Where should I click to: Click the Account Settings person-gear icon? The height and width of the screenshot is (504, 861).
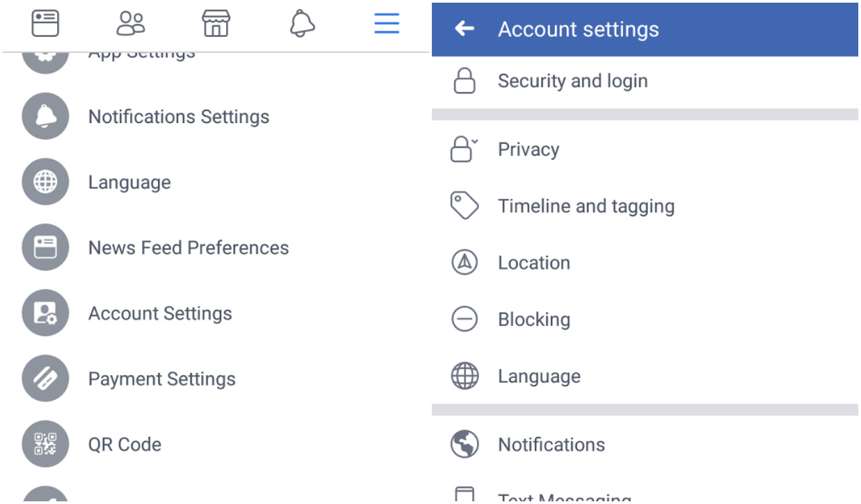(x=46, y=313)
